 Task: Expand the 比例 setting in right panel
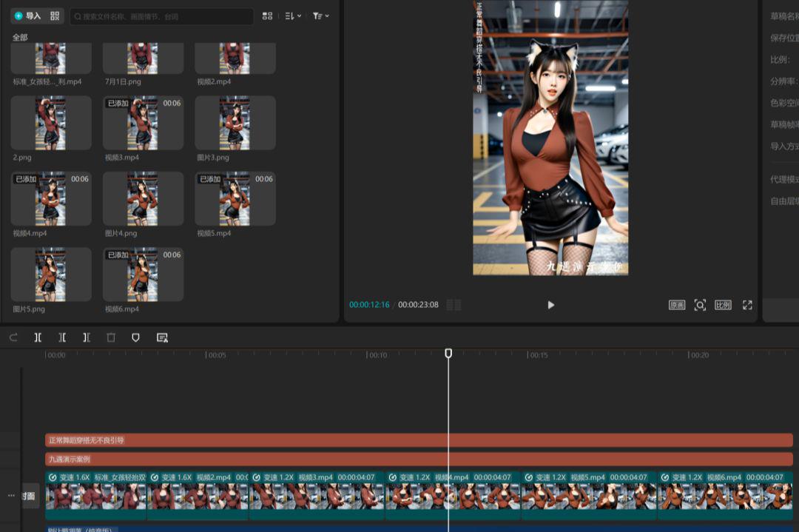[x=781, y=59]
